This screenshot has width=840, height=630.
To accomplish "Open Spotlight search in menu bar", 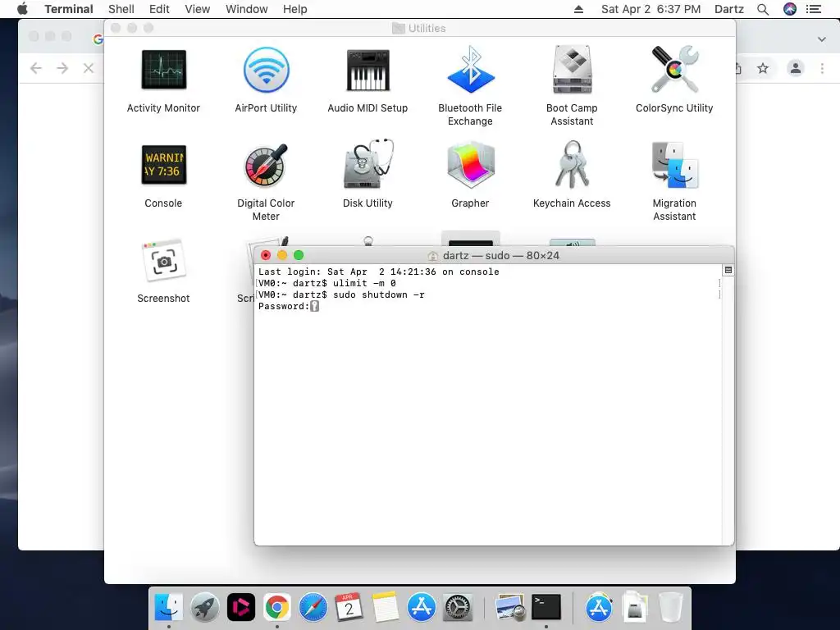I will coord(763,9).
